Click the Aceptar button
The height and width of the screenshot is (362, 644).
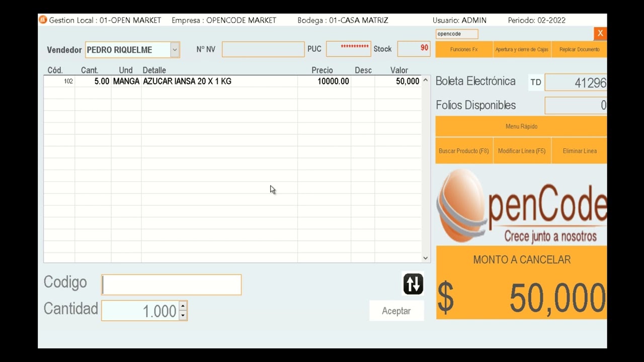click(x=396, y=311)
